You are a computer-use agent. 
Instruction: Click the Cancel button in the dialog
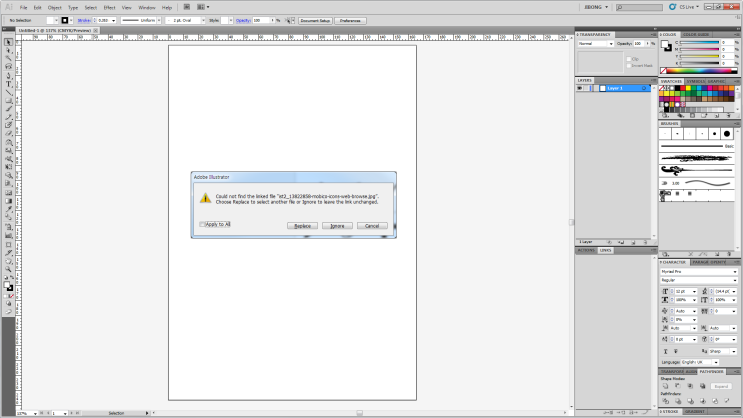click(372, 226)
